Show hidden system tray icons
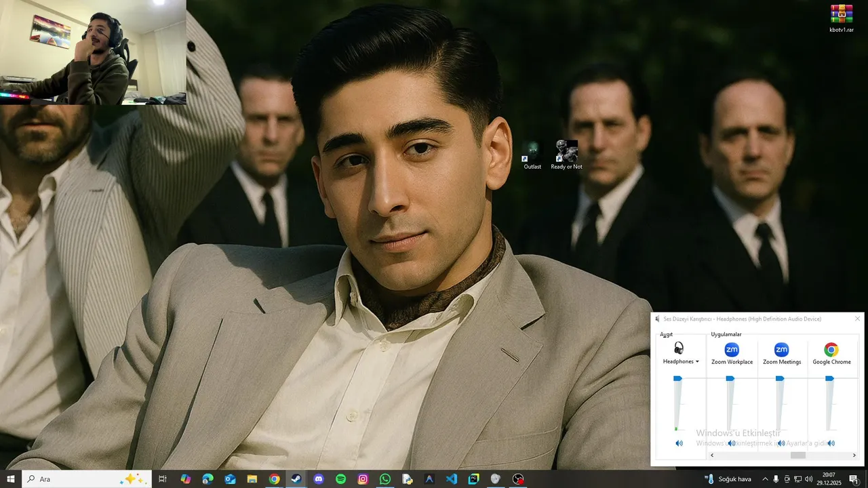 coord(766,479)
